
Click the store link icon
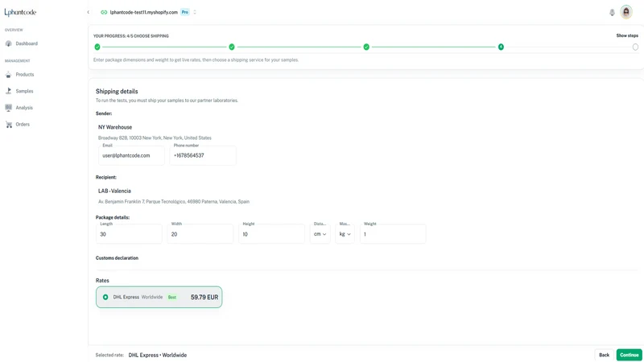tap(104, 12)
